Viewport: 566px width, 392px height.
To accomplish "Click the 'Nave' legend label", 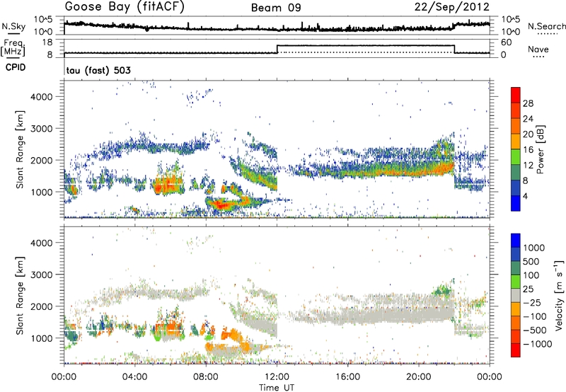I will [538, 50].
